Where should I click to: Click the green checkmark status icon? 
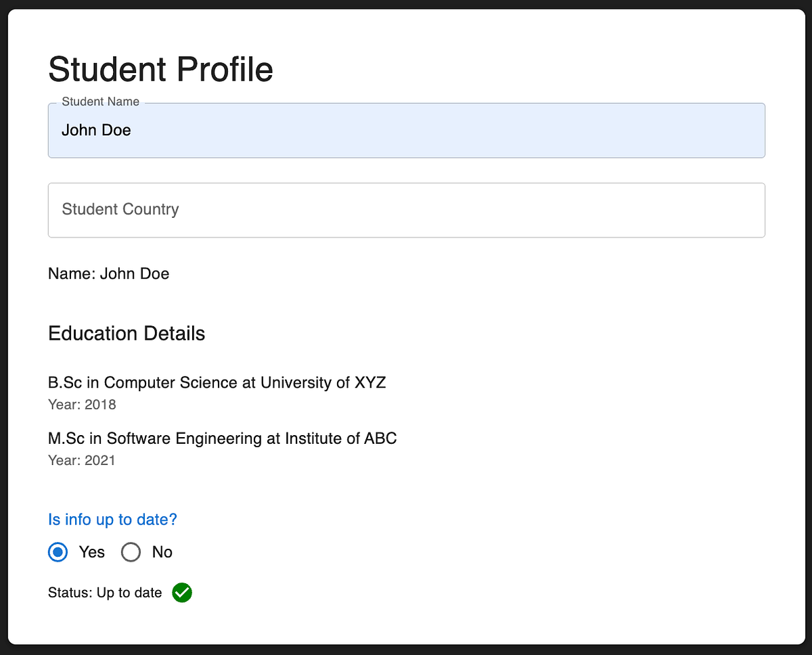[182, 593]
